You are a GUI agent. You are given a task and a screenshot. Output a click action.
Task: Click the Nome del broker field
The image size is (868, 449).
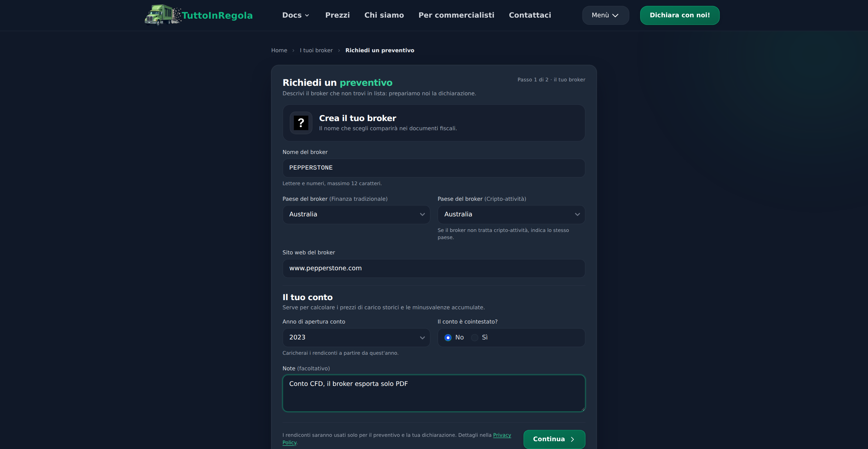click(x=434, y=168)
